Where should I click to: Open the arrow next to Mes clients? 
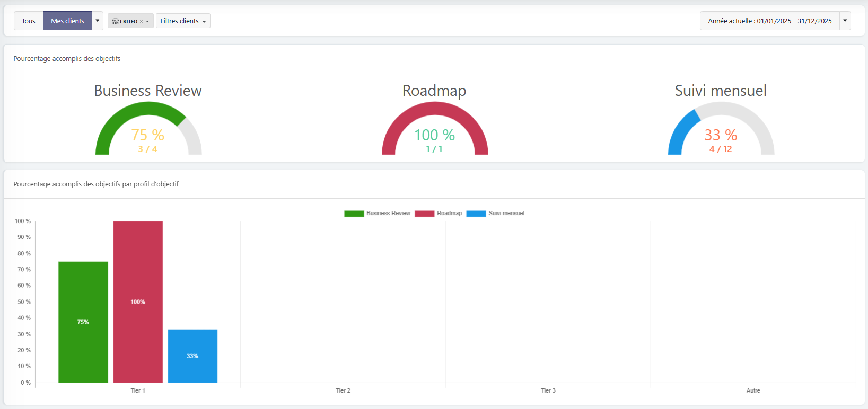pyautogui.click(x=98, y=21)
